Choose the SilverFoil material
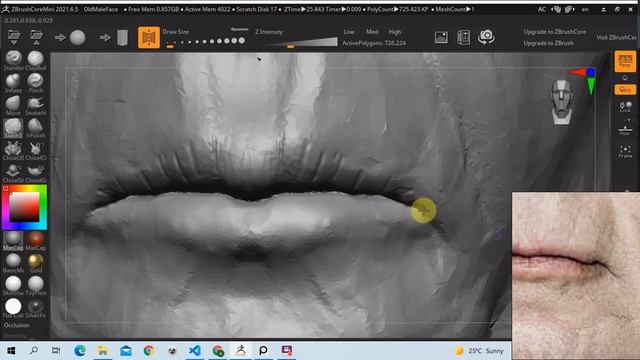 36,308
